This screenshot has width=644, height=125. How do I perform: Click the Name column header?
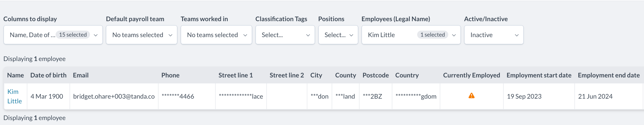pyautogui.click(x=15, y=75)
